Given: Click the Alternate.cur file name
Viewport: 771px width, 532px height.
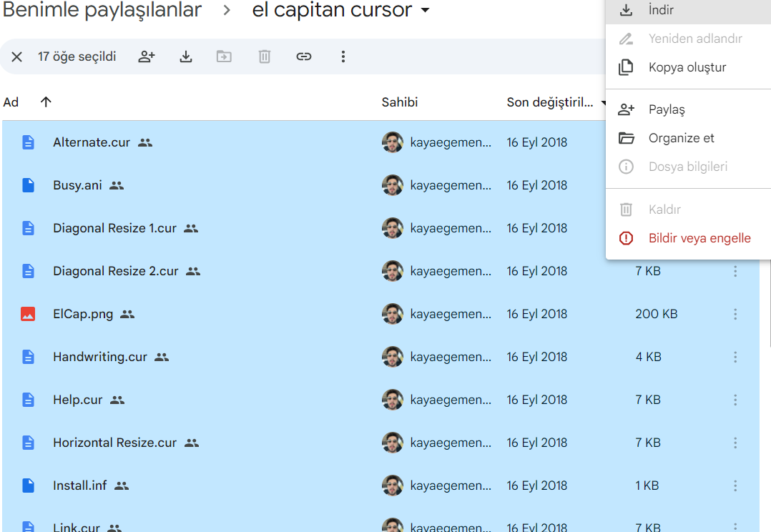Looking at the screenshot, I should (92, 142).
